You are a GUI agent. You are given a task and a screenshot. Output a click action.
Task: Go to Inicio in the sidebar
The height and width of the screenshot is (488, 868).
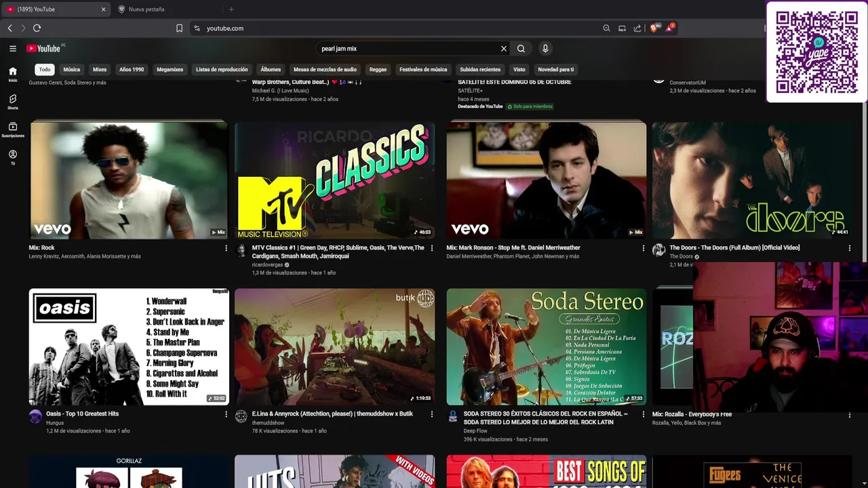[12, 74]
